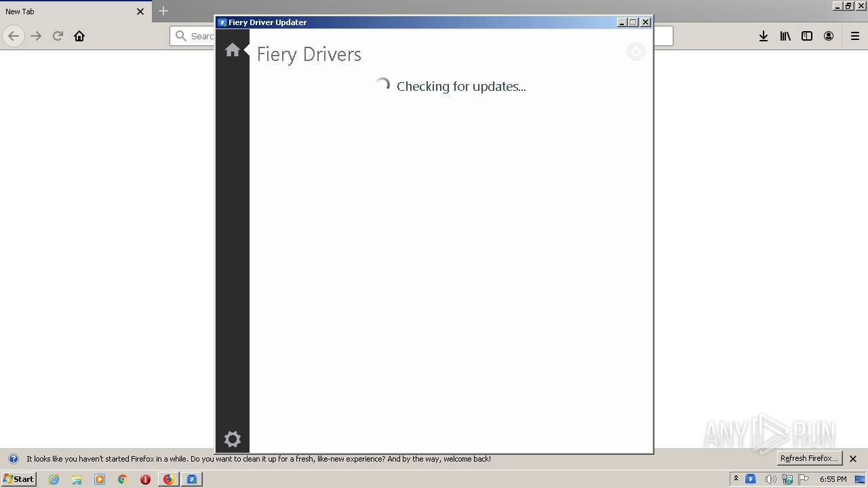
Task: Maximize the Fiery Driver Updater window
Action: (x=633, y=22)
